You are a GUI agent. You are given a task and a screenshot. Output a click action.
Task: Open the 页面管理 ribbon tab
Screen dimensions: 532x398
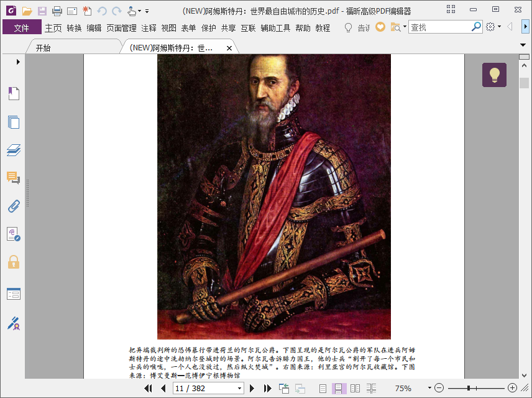[121, 28]
